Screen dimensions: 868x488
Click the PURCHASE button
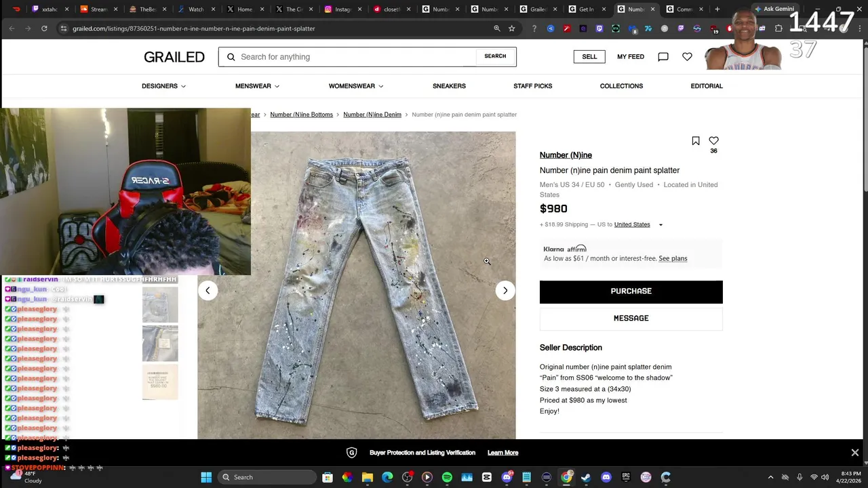click(631, 291)
